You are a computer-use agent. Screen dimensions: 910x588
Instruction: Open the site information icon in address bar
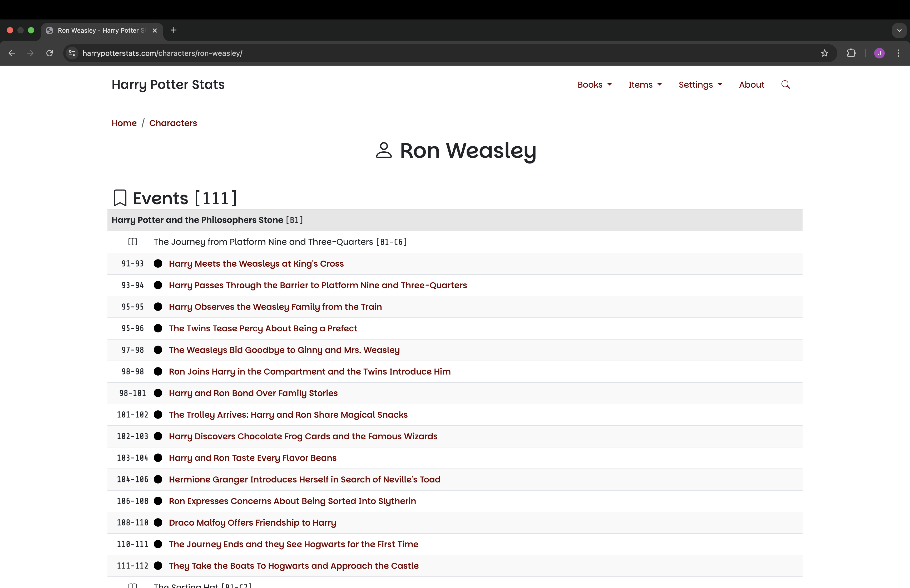coord(72,53)
